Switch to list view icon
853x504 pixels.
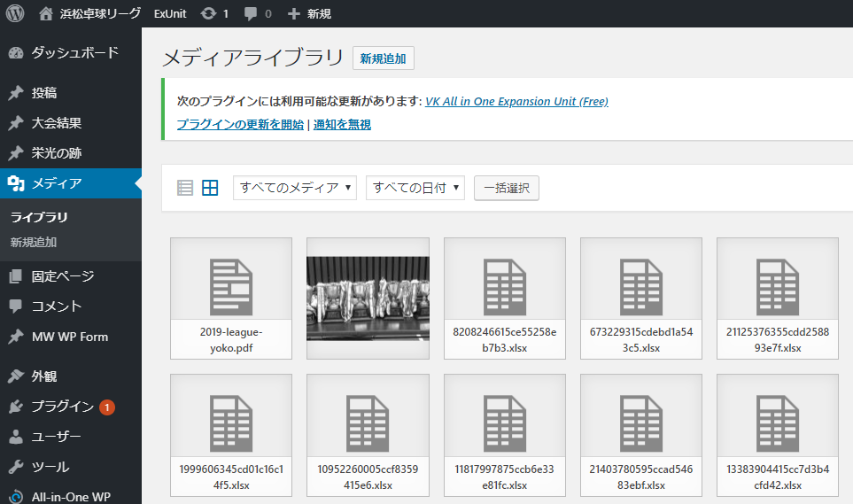click(185, 188)
